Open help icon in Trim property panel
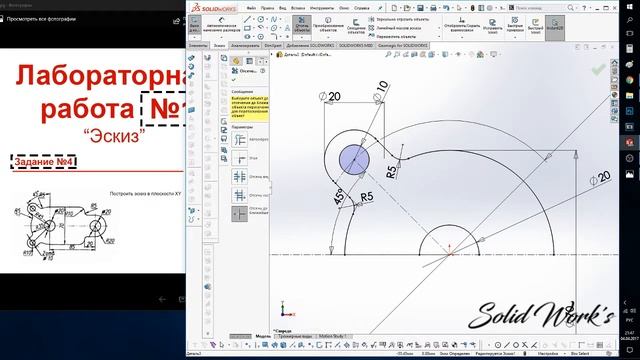This screenshot has height=360, width=640. 262,71
